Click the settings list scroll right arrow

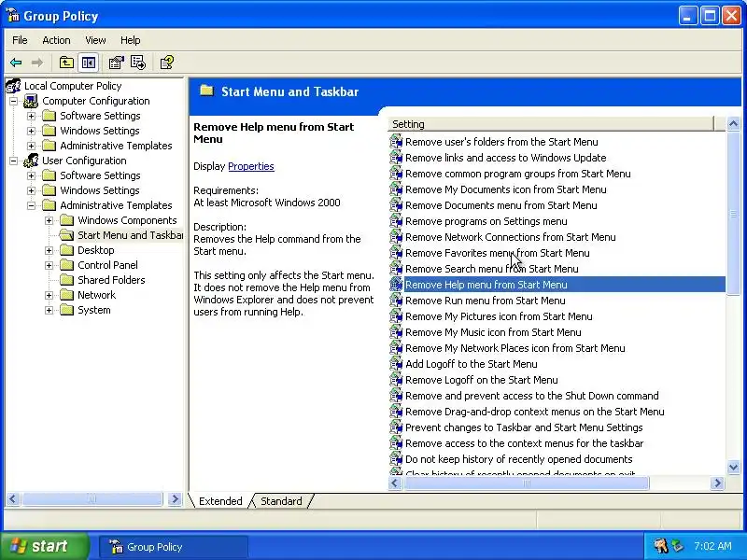(x=717, y=483)
